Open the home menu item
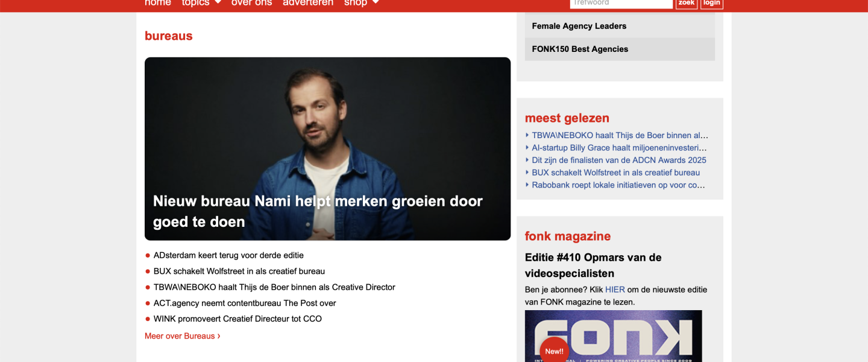Screen dimensions: 868x362 pyautogui.click(x=158, y=3)
